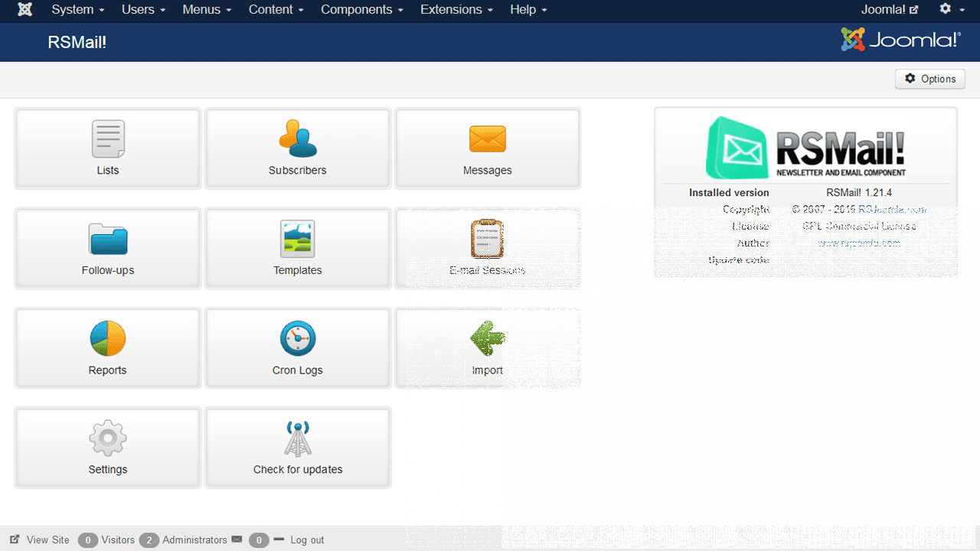Screen dimensions: 980x551
Task: Click the Options button
Action: pos(929,79)
